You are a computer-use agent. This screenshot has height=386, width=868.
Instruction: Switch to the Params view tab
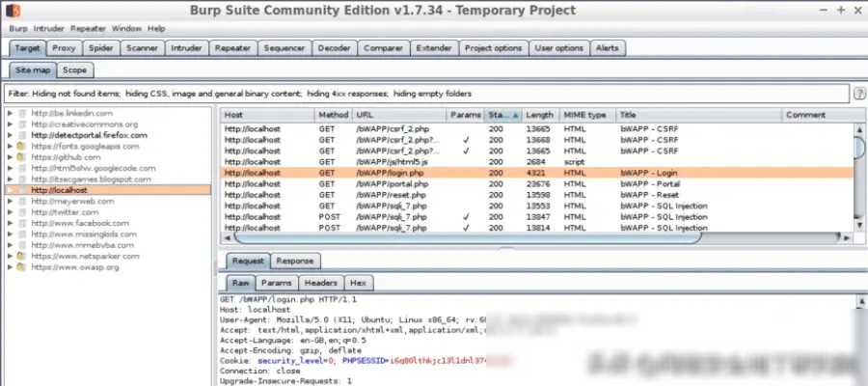(276, 283)
